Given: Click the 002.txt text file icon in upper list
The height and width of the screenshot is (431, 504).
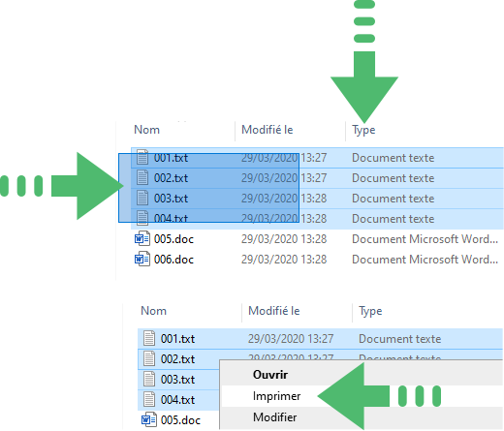Looking at the screenshot, I should pyautogui.click(x=142, y=177).
